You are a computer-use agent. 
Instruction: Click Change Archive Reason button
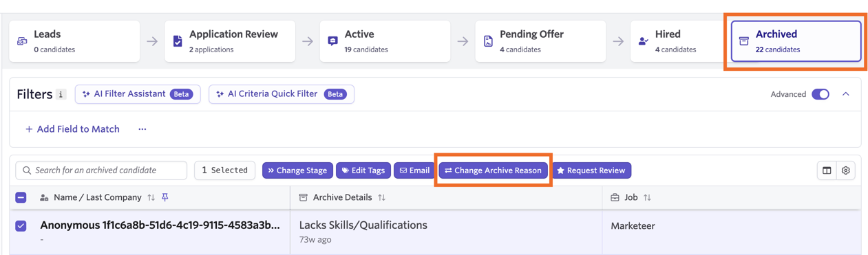point(494,170)
